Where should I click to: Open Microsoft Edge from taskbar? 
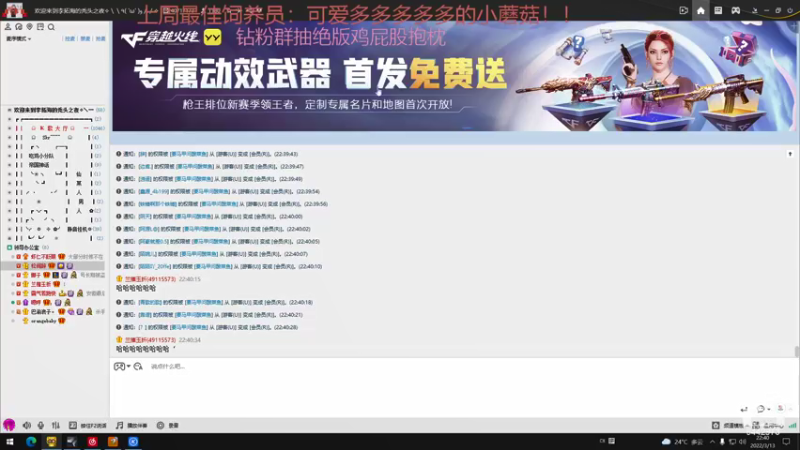pyautogui.click(x=31, y=442)
